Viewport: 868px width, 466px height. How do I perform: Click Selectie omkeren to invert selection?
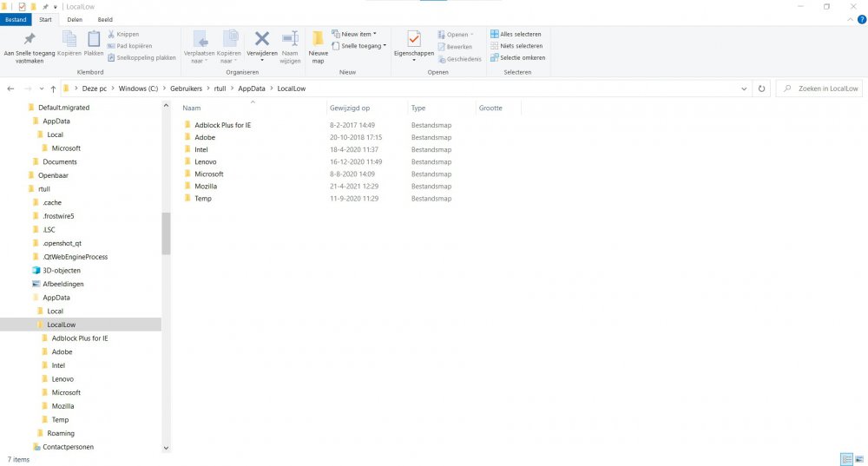(517, 58)
